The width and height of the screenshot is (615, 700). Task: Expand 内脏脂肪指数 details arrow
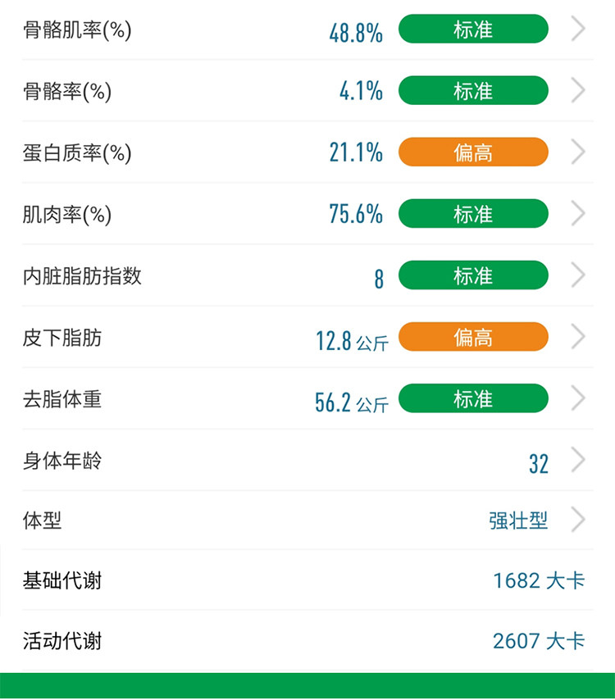click(578, 275)
